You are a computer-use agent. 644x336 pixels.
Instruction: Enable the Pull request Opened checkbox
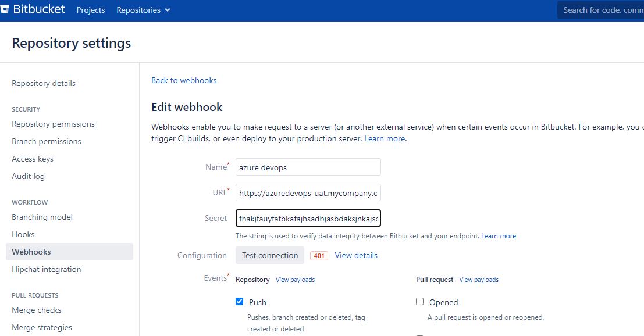click(x=420, y=302)
